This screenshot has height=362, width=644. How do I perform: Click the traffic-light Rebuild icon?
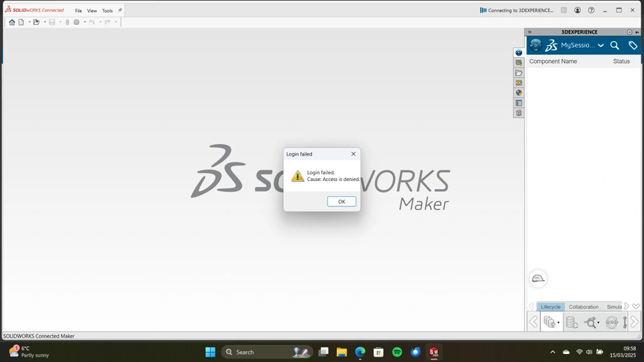[x=67, y=22]
